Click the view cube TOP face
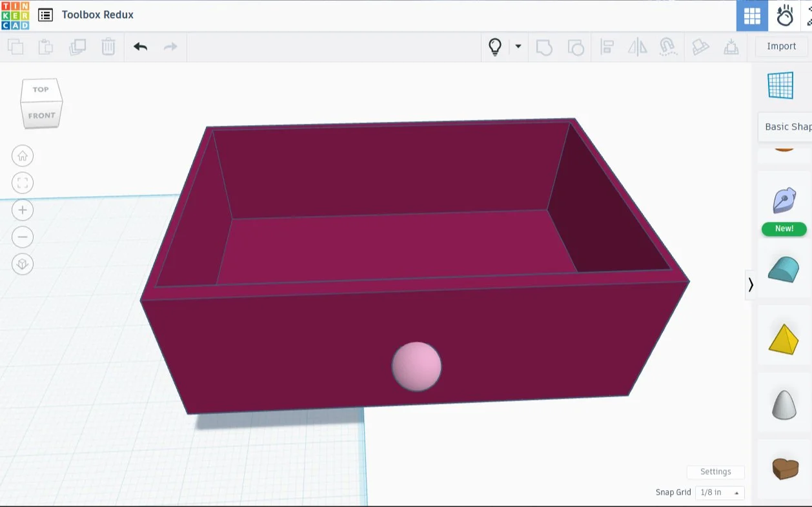This screenshot has width=812, height=507. pyautogui.click(x=41, y=90)
